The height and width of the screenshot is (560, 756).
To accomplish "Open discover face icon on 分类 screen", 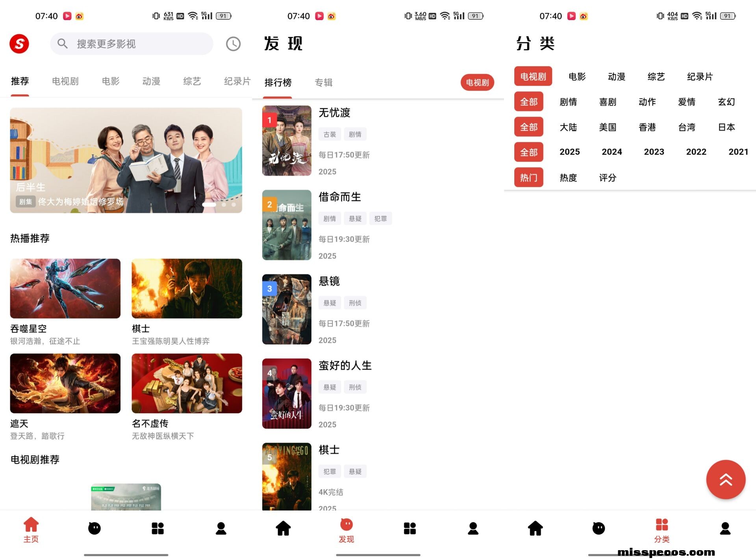I will point(598,528).
